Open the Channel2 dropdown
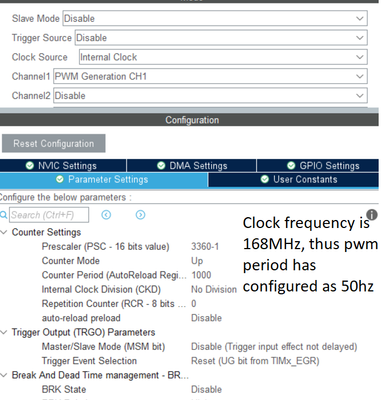383x400 pixels. pyautogui.click(x=210, y=96)
